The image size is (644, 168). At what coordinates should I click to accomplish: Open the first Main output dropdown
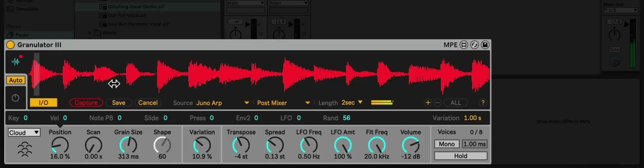(x=246, y=3)
